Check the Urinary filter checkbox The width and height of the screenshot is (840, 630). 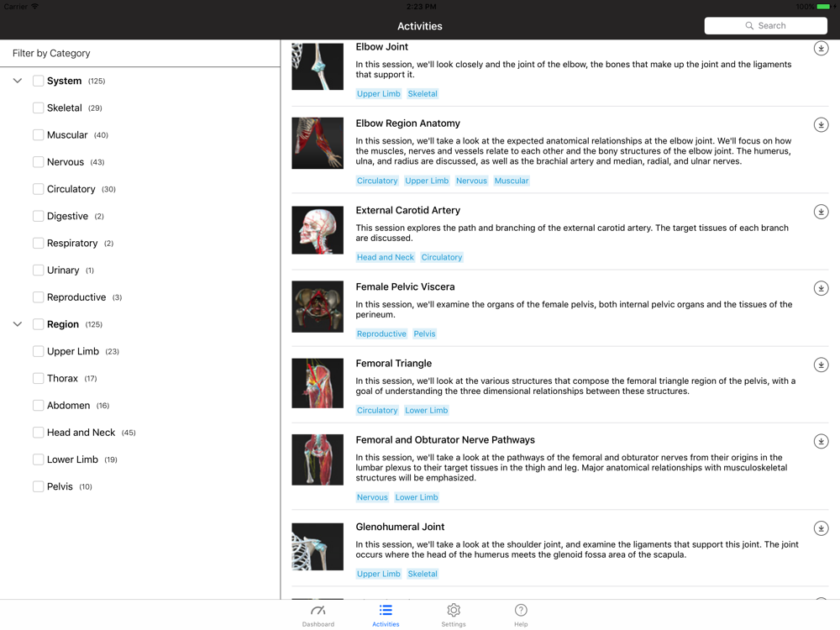(x=38, y=270)
